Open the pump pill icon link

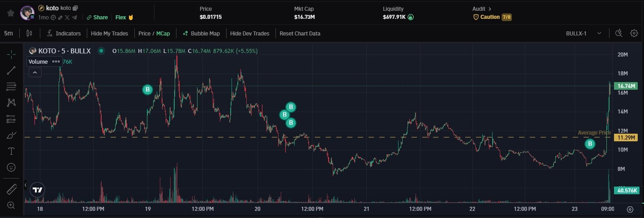pyautogui.click(x=60, y=17)
